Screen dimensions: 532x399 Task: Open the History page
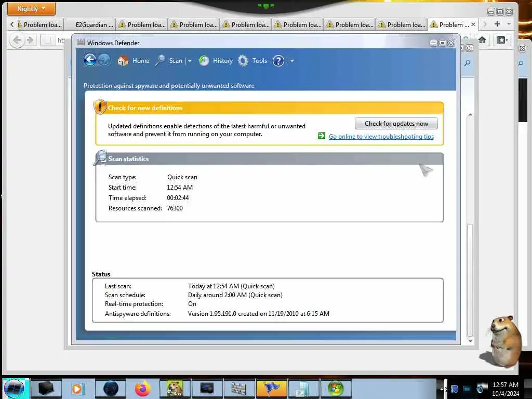coord(222,61)
